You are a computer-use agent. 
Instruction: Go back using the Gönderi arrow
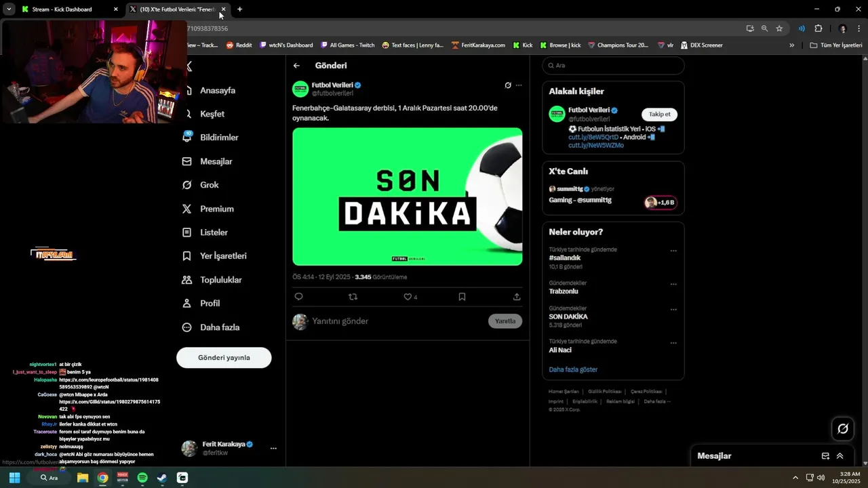(296, 66)
